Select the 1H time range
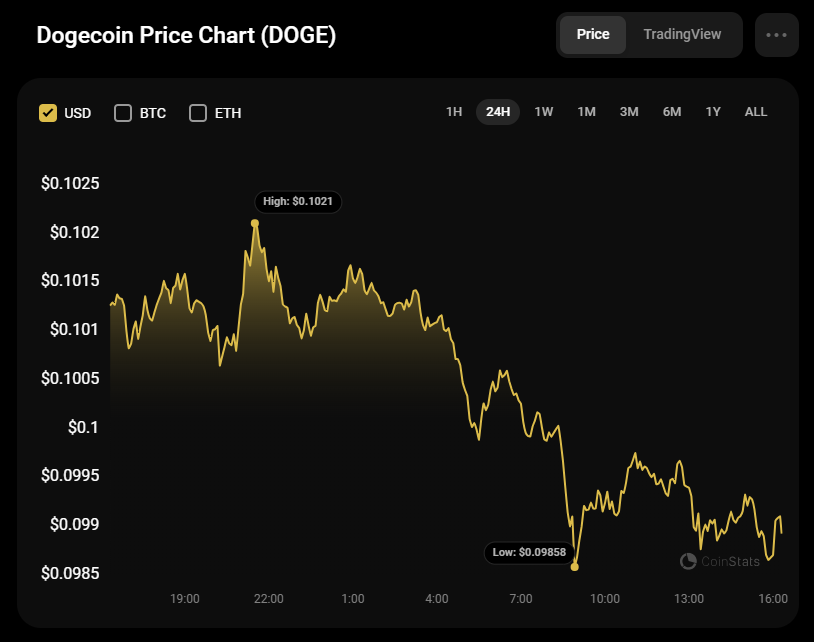 tap(454, 112)
